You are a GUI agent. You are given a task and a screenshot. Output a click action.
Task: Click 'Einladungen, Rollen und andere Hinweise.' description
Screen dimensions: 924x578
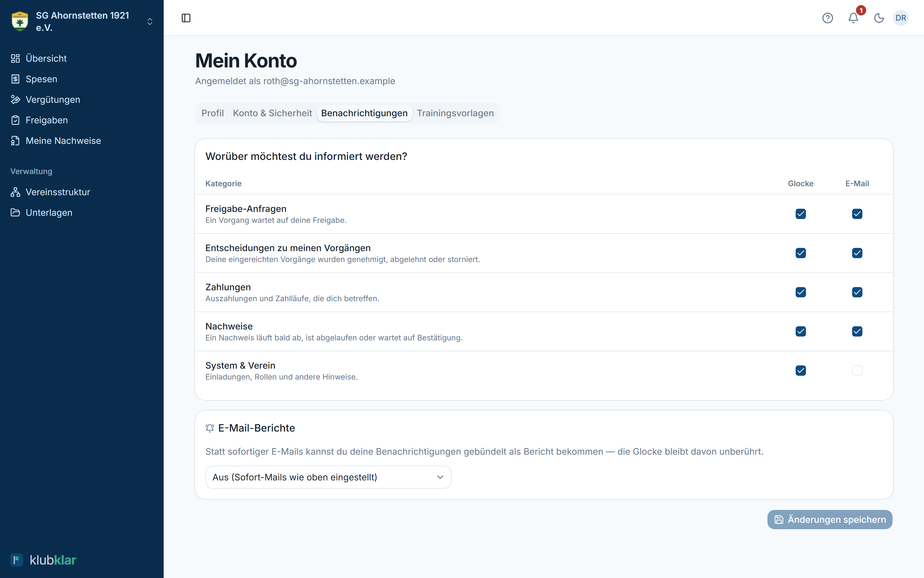click(x=281, y=377)
